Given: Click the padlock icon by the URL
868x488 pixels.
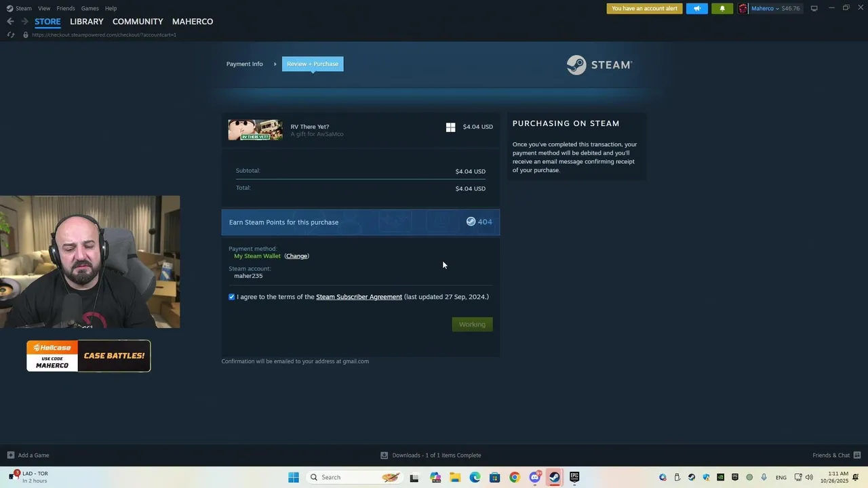Looking at the screenshot, I should (x=26, y=35).
